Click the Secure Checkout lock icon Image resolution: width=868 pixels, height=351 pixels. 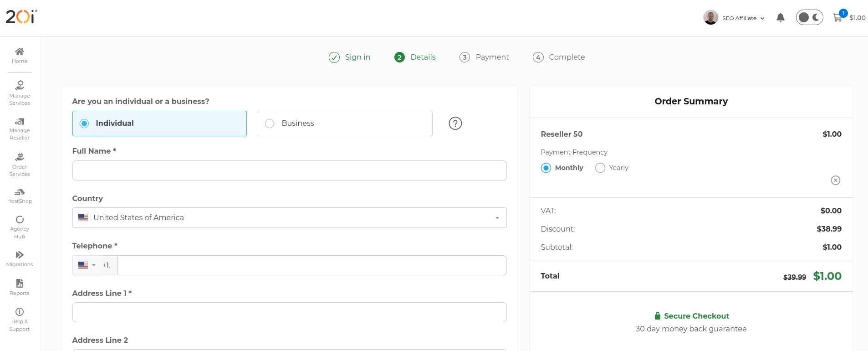tap(658, 315)
